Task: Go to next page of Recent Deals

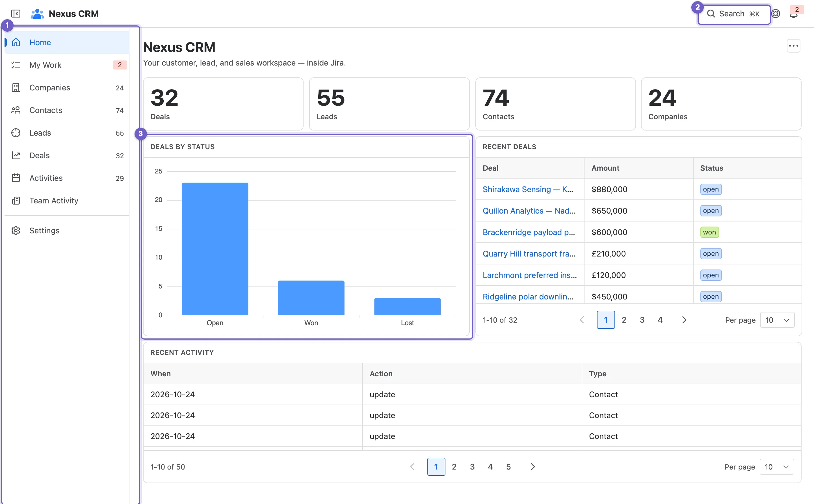Action: (x=684, y=320)
